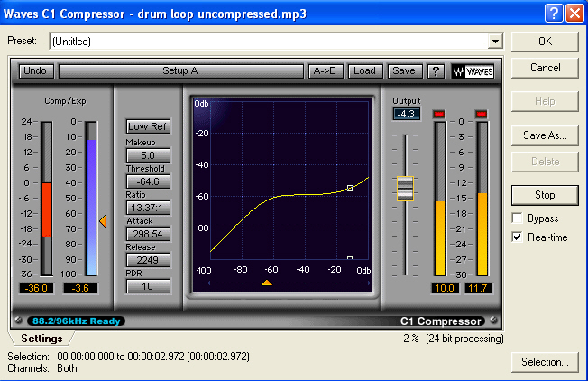Click the blue input level meter

[91, 199]
